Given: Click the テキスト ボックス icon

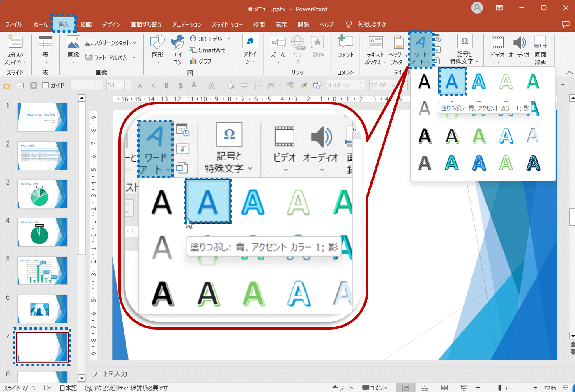Looking at the screenshot, I should (x=375, y=50).
